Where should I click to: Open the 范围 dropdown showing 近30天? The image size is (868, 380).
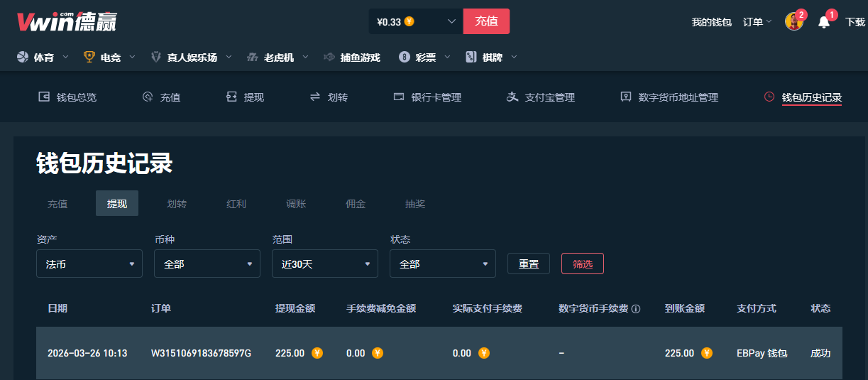pos(325,264)
